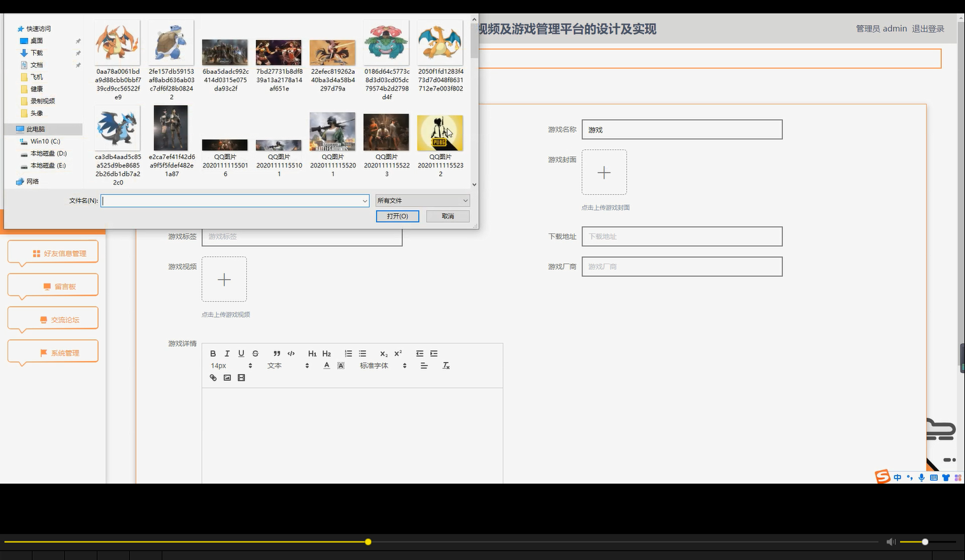Insert a video in the editor
965x560 pixels.
(241, 377)
